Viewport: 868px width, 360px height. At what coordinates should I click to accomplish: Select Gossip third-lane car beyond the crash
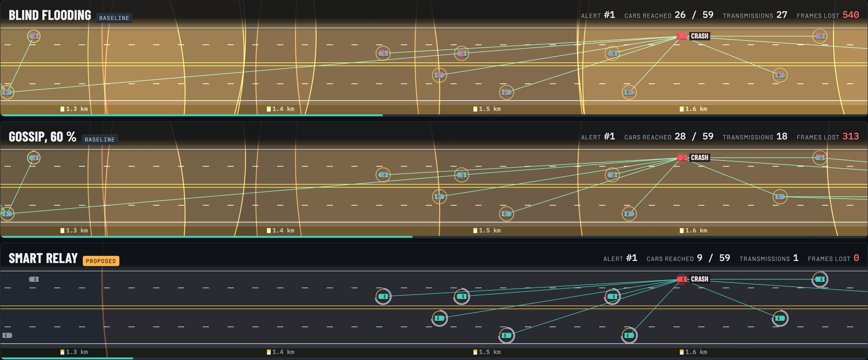(x=780, y=197)
